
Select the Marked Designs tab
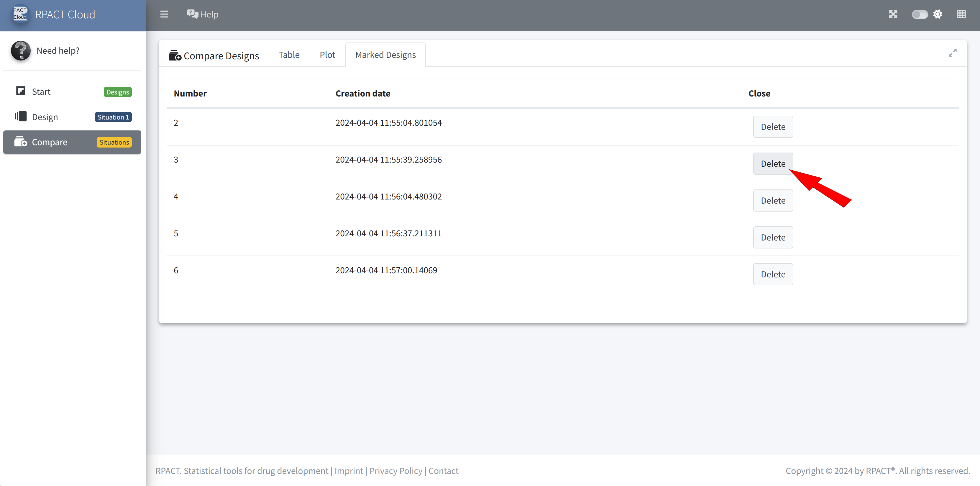pyautogui.click(x=385, y=55)
